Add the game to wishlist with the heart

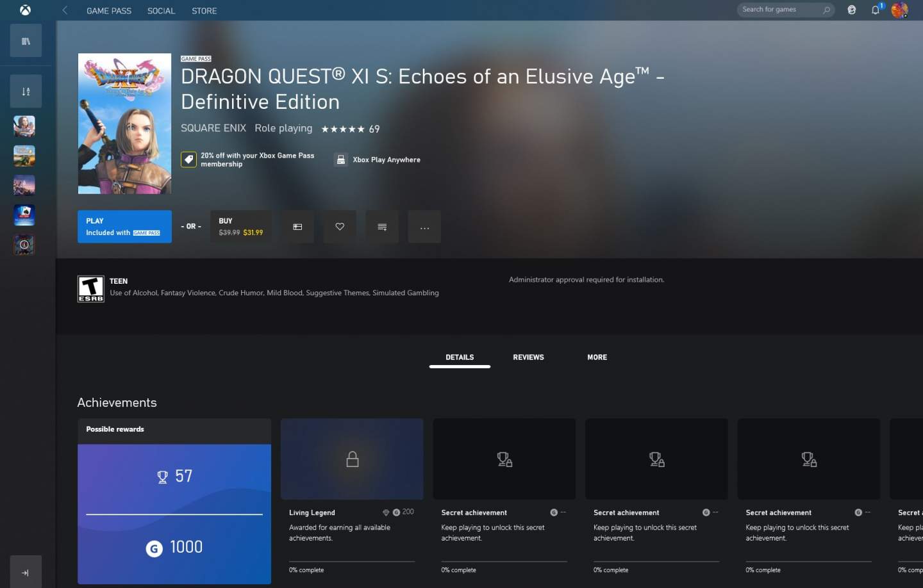click(340, 227)
